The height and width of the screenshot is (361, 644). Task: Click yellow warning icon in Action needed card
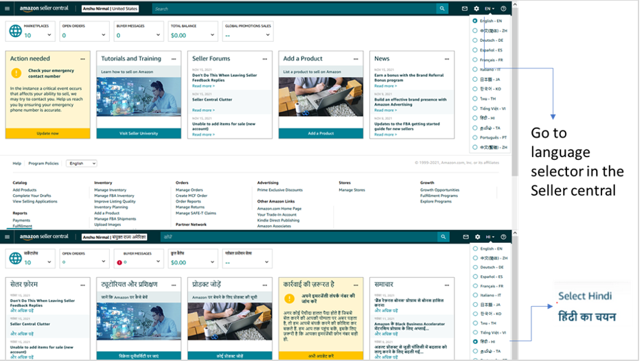click(16, 73)
